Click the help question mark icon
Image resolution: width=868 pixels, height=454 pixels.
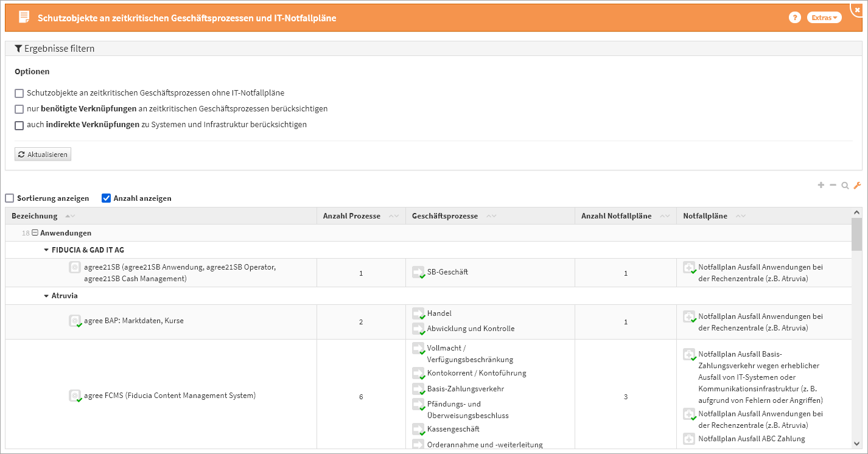point(794,18)
